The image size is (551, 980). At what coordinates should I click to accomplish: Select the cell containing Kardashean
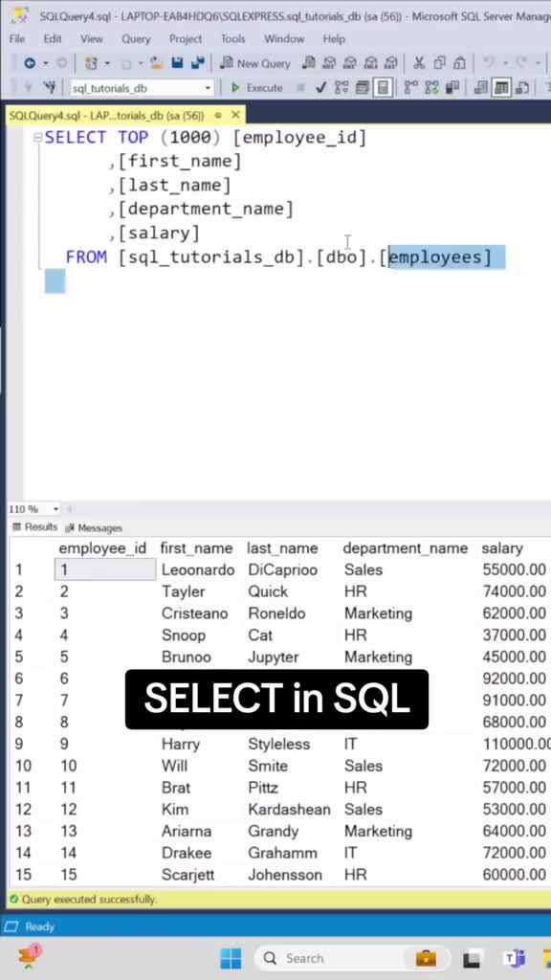click(289, 810)
